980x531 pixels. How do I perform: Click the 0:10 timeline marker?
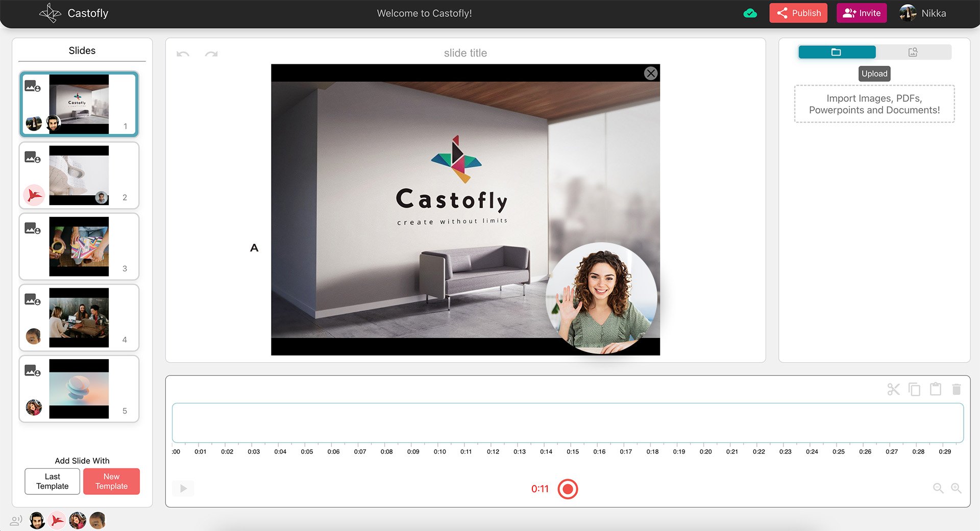click(440, 451)
